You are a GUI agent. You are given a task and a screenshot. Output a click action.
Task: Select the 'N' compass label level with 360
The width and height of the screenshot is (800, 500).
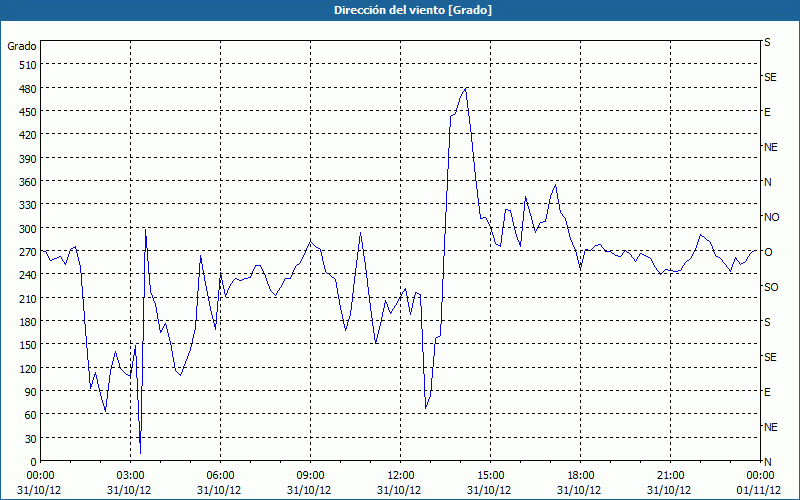click(x=767, y=182)
